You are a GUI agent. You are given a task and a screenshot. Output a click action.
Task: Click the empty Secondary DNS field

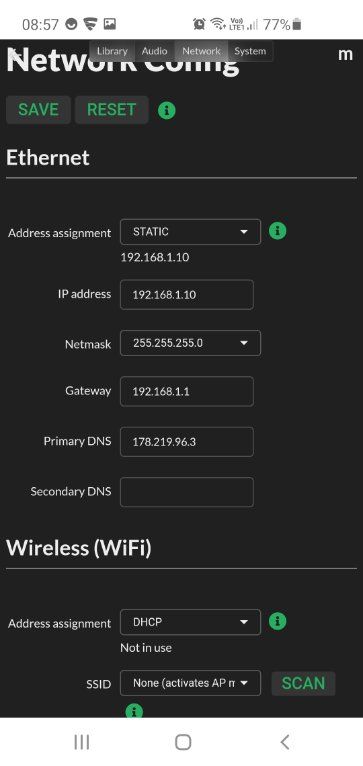(x=187, y=492)
